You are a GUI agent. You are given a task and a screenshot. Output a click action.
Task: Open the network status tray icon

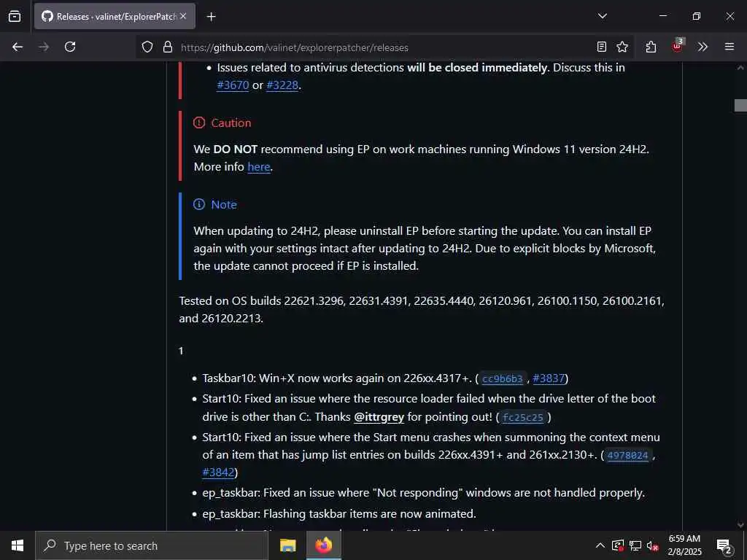635,545
